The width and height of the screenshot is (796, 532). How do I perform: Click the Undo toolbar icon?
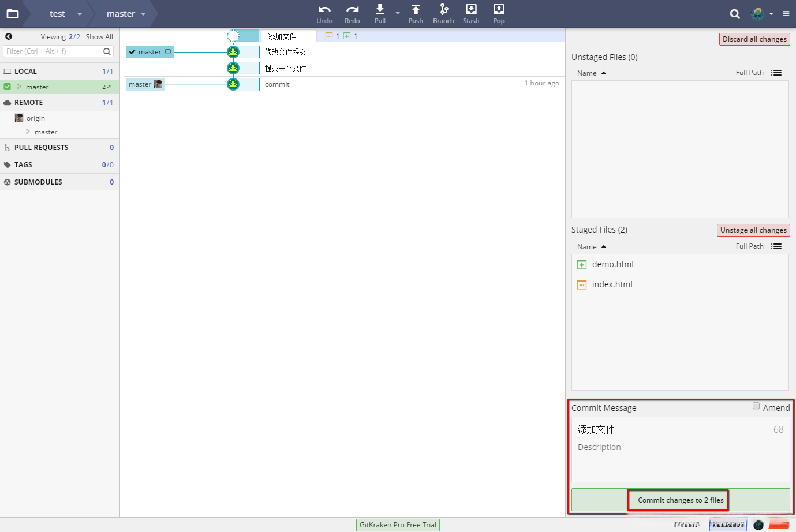(324, 9)
